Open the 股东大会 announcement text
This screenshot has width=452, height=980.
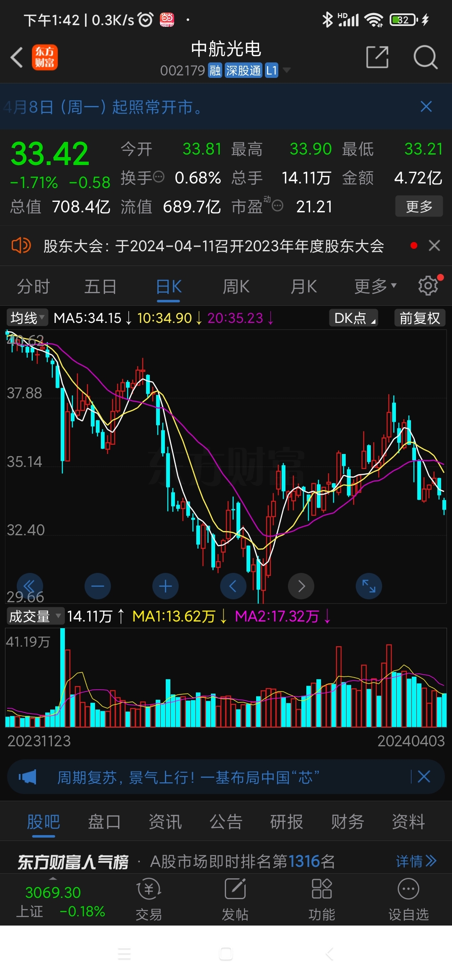213,246
